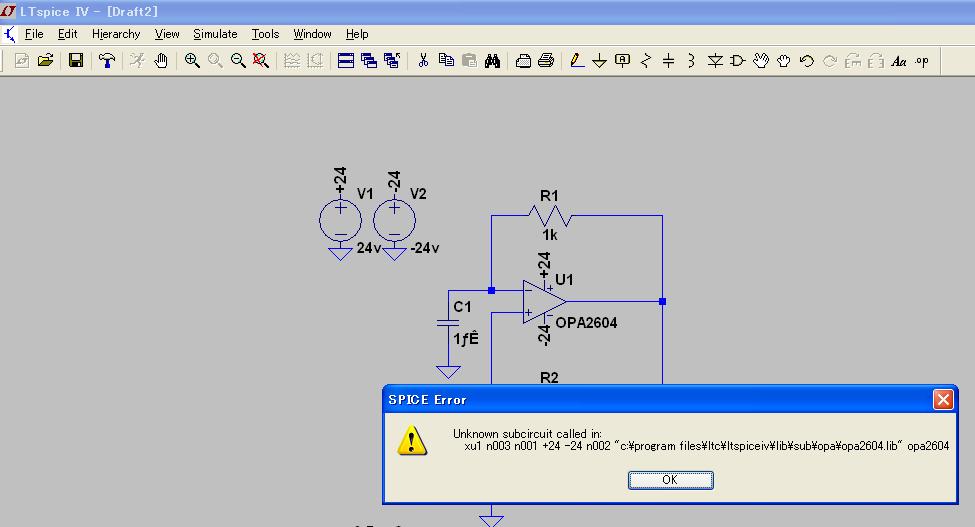The image size is (975, 527).
Task: Open a file with the folder icon
Action: [45, 60]
